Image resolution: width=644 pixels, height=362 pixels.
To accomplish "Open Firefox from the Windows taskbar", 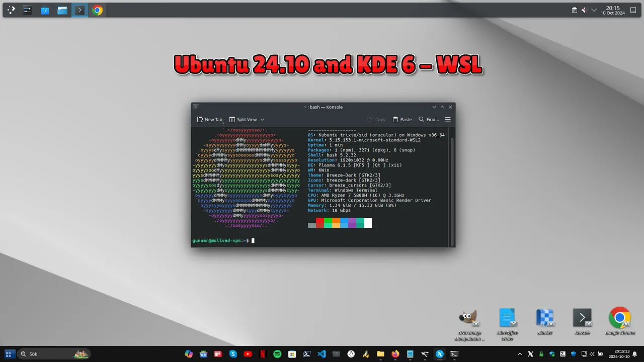I will (x=395, y=354).
